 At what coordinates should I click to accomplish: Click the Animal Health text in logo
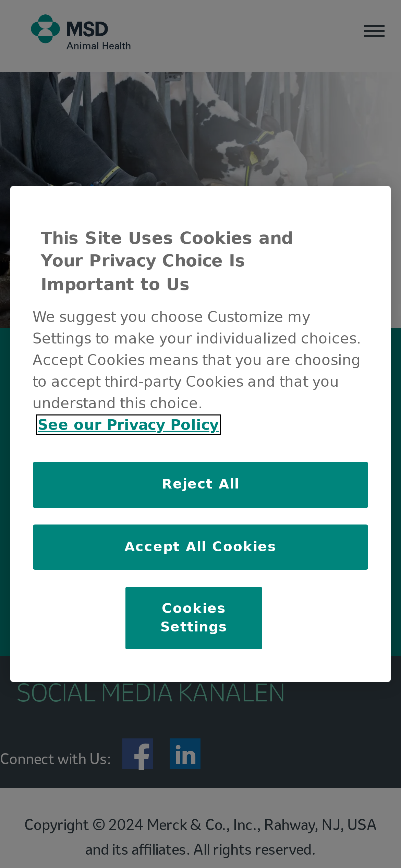(99, 46)
